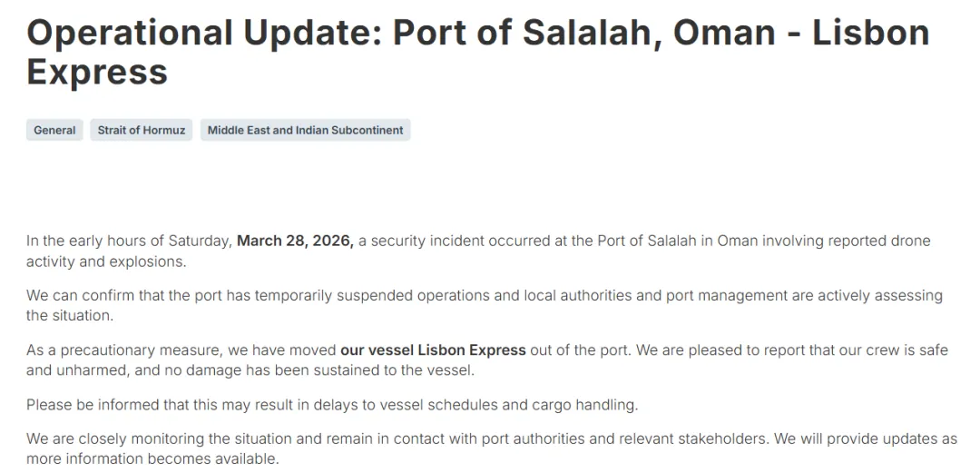Click bold text 'our vessel Lisbon Express'
The image size is (980, 473).
[433, 350]
